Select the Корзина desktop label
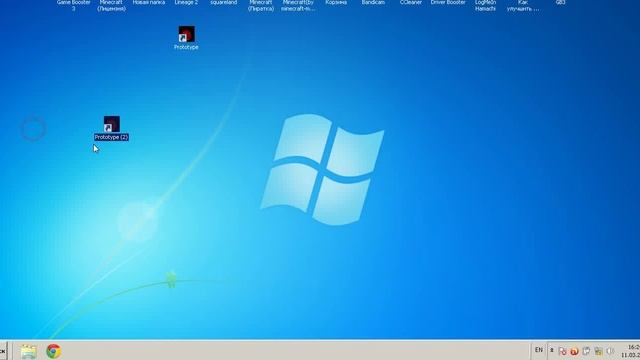This screenshot has width=640, height=360. [336, 2]
